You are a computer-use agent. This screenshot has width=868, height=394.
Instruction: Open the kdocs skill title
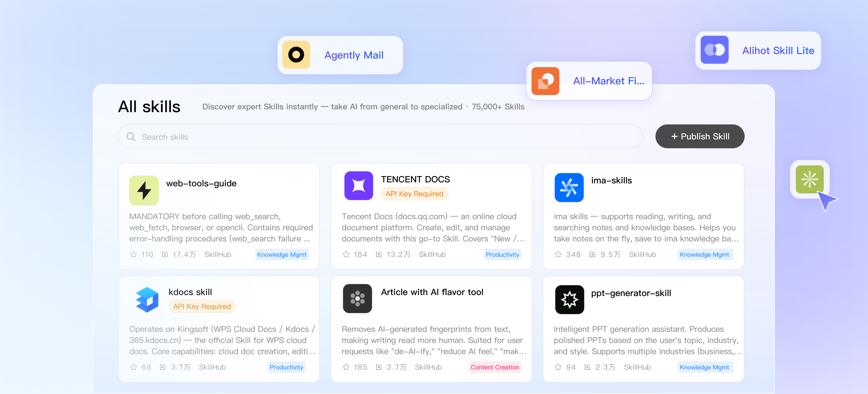click(190, 292)
